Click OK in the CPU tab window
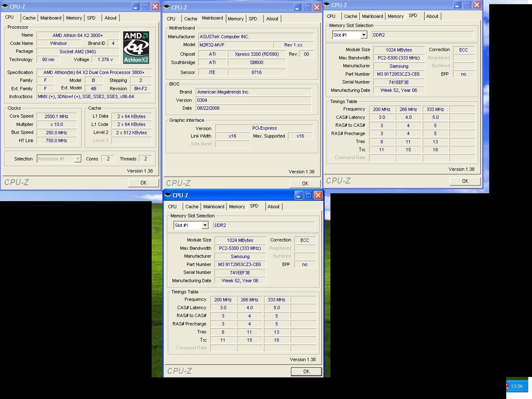 (143, 183)
